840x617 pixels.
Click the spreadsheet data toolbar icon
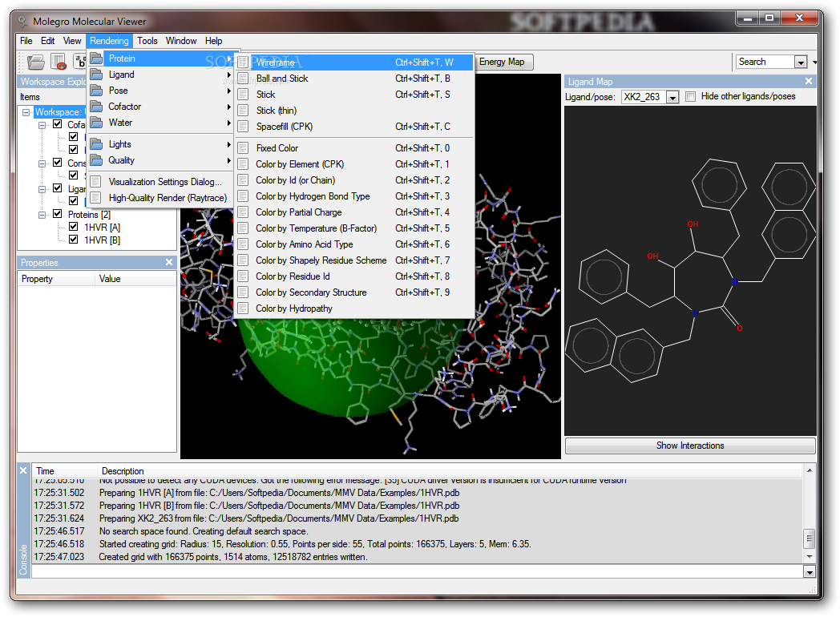59,63
